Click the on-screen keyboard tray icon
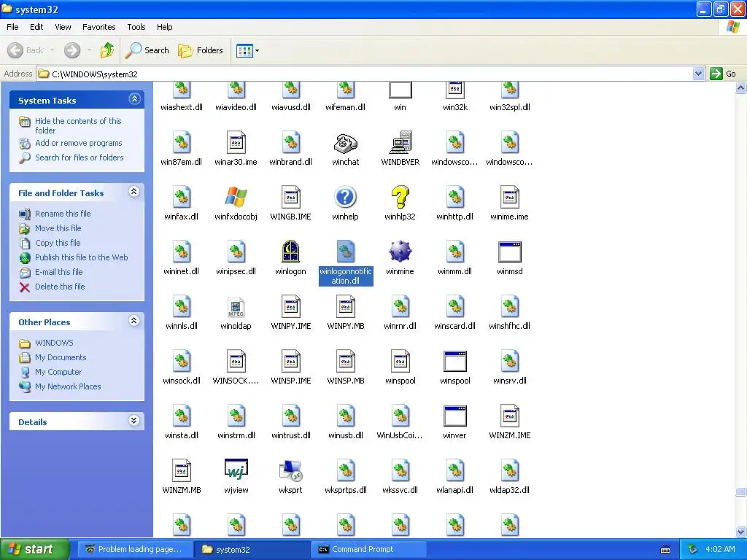The height and width of the screenshot is (560, 747). click(665, 550)
